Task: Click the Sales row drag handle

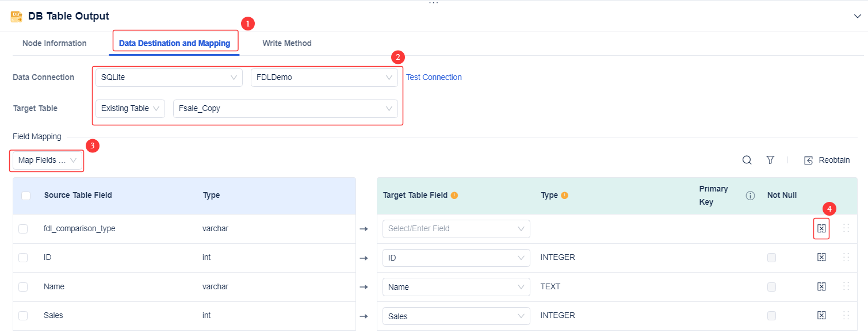Action: point(846,315)
